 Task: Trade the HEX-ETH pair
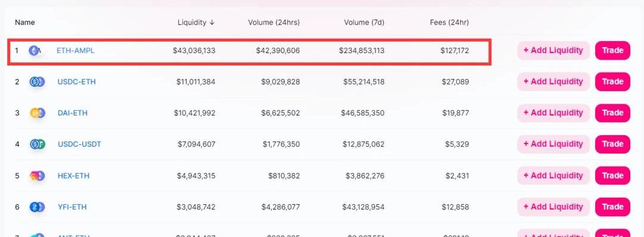click(x=612, y=176)
